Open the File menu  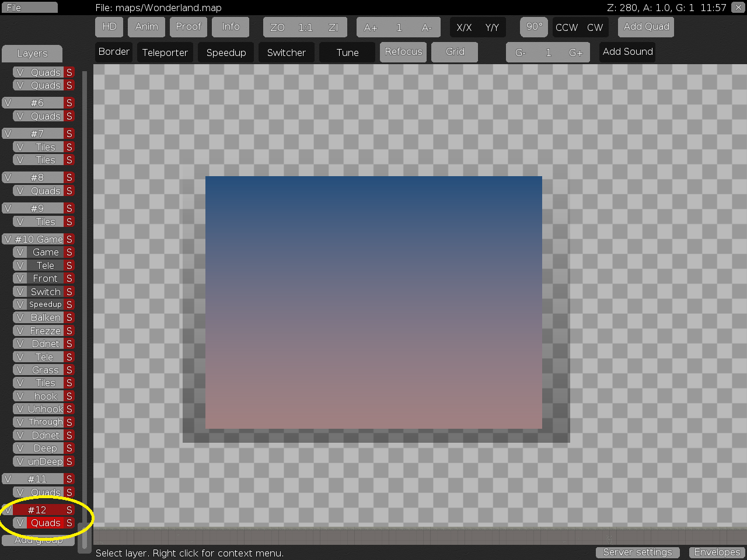[29, 8]
